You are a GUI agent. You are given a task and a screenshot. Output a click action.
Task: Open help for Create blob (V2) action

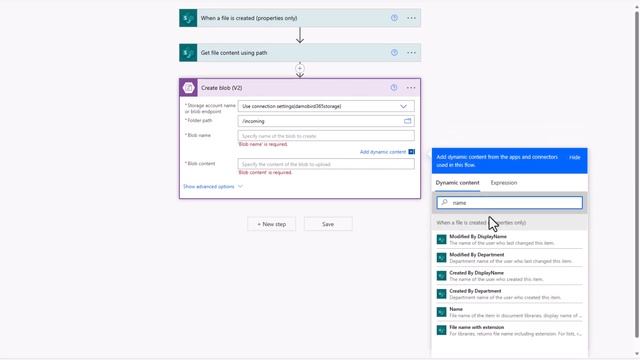tap(393, 88)
